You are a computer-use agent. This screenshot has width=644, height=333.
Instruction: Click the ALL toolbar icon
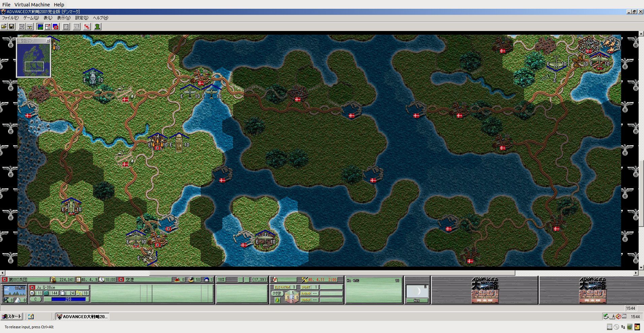[x=77, y=27]
